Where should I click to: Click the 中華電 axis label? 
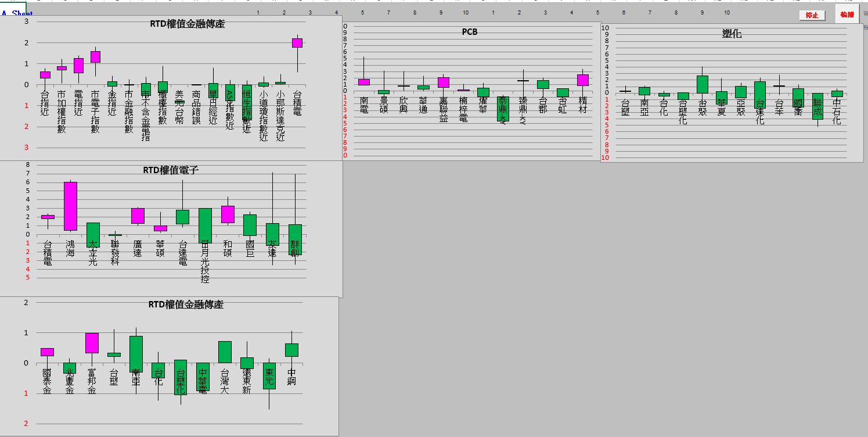(203, 382)
